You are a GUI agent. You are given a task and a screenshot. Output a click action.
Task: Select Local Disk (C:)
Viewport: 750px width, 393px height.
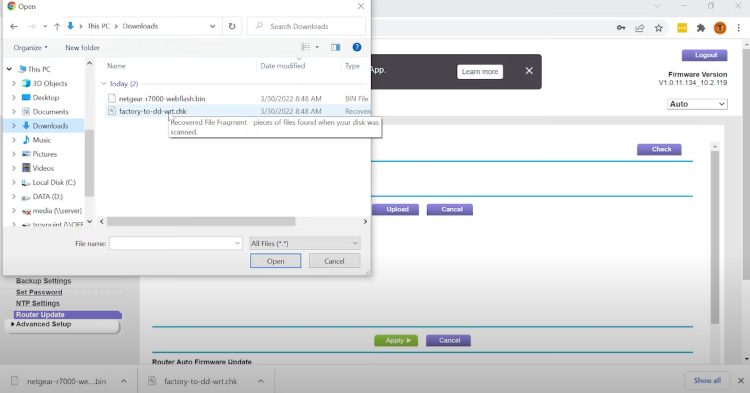click(54, 182)
